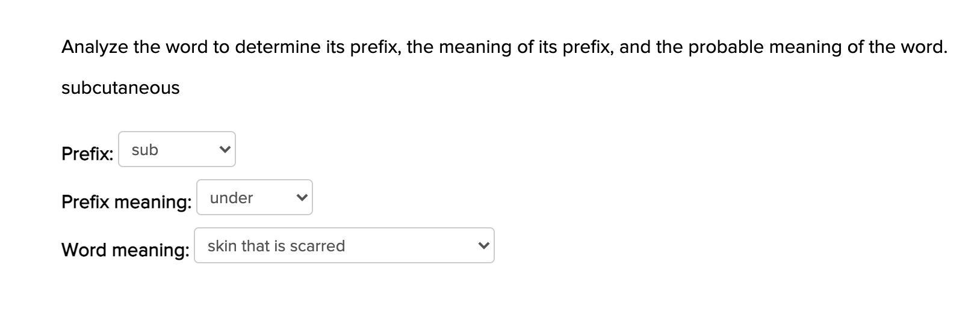
Task: Click the selected value "sub"
Action: click(145, 150)
